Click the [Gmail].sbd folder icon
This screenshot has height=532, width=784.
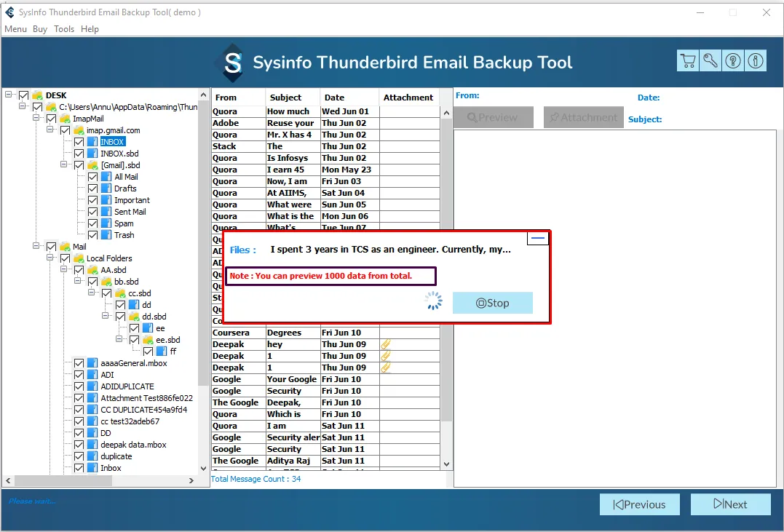(92, 165)
